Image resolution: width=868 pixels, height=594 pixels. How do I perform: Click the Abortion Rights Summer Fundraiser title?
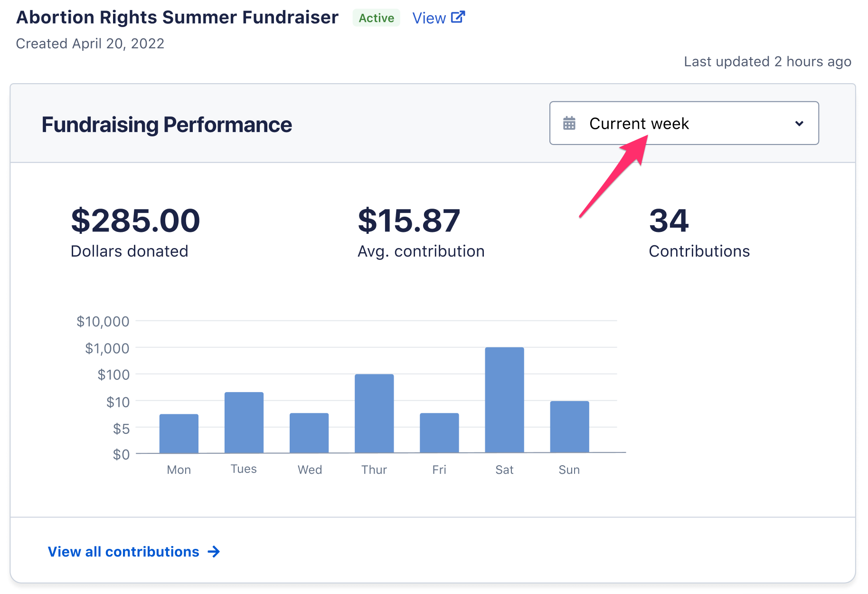pyautogui.click(x=177, y=18)
